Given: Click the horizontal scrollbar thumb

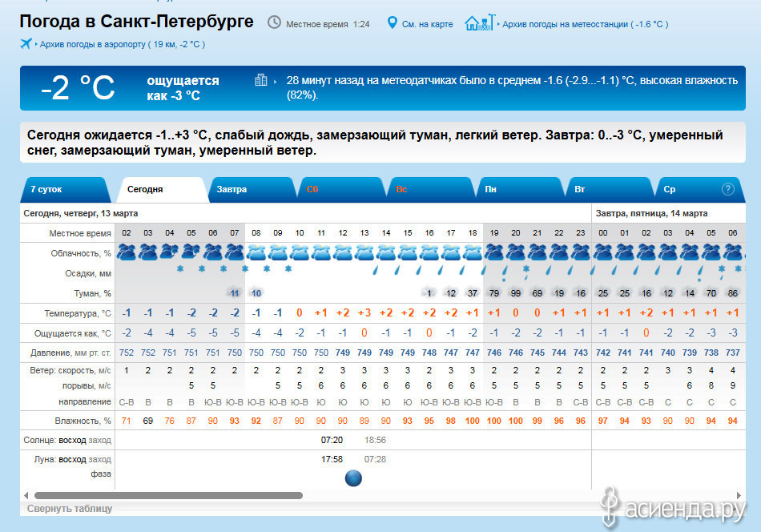Looking at the screenshot, I should point(168,496).
